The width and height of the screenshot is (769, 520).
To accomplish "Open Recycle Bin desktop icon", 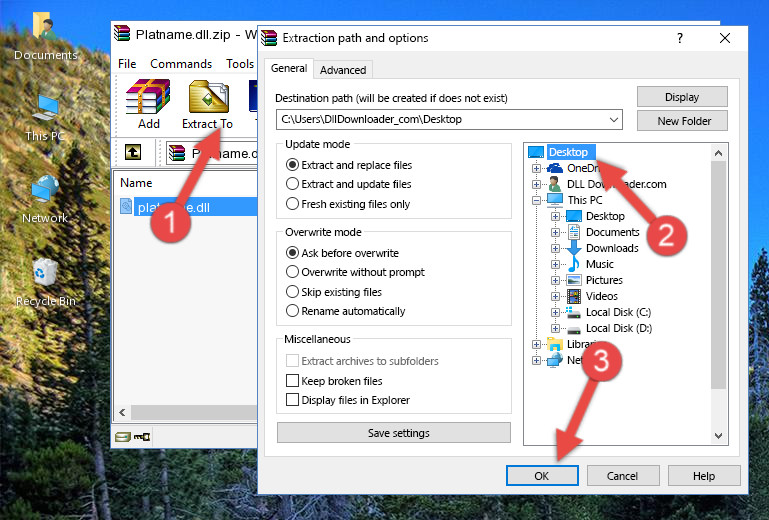I will (45, 272).
